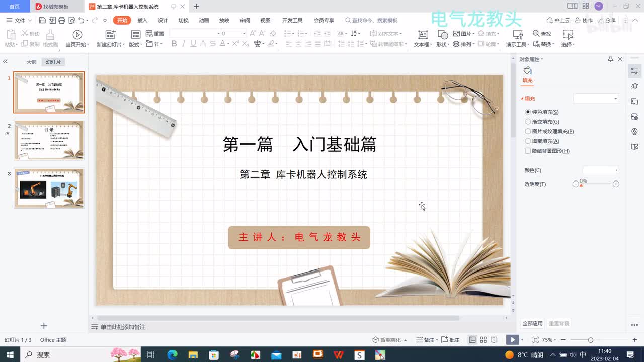Viewport: 644px width, 362px height.
Task: Click the 选择 selection tool
Action: pos(568,39)
